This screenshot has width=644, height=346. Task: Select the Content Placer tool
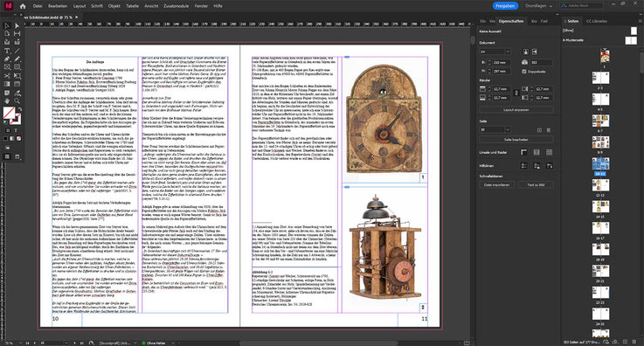17,42
